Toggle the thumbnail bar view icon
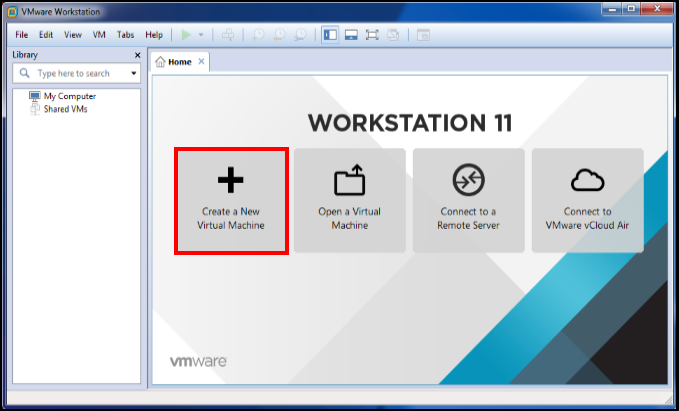The image size is (679, 411). tap(351, 35)
